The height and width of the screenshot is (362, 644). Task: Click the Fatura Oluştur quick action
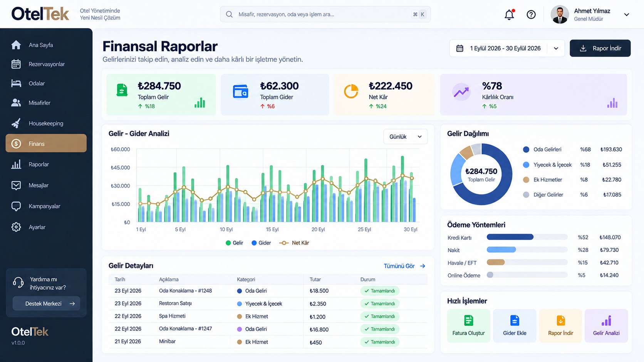[469, 325]
